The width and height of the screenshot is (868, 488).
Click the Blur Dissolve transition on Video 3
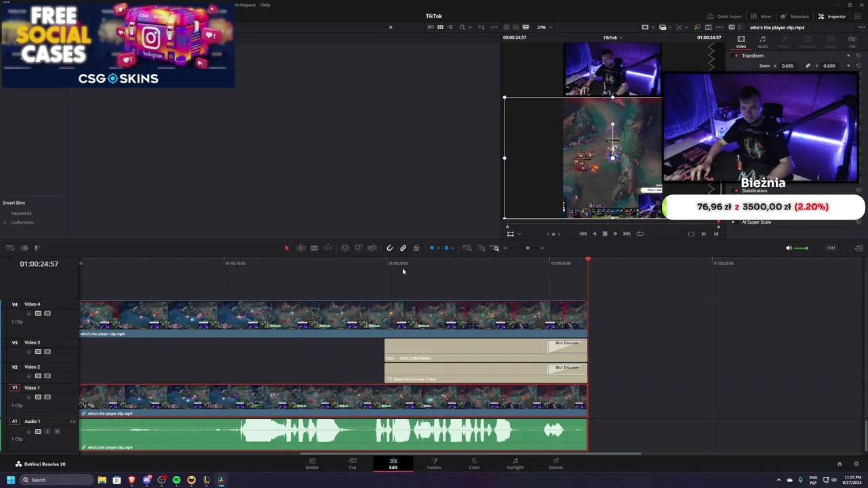coord(567,346)
